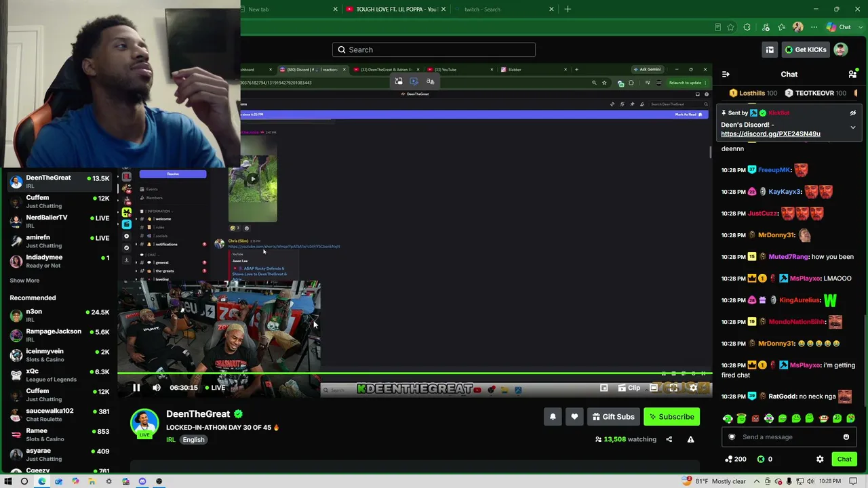Open DeenTheGreat's channel avatar
Viewport: 868px width, 488px height.
144,422
